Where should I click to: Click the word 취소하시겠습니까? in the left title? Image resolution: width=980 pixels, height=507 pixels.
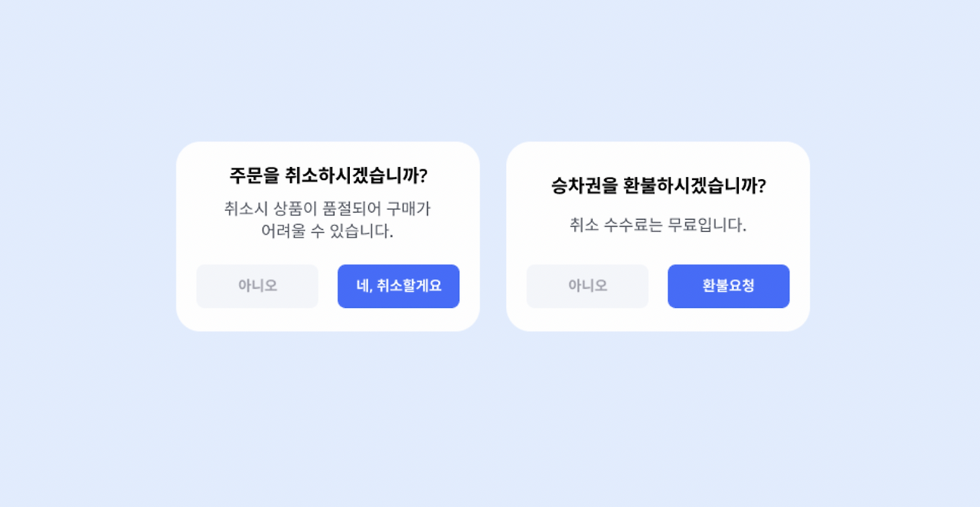pyautogui.click(x=356, y=175)
